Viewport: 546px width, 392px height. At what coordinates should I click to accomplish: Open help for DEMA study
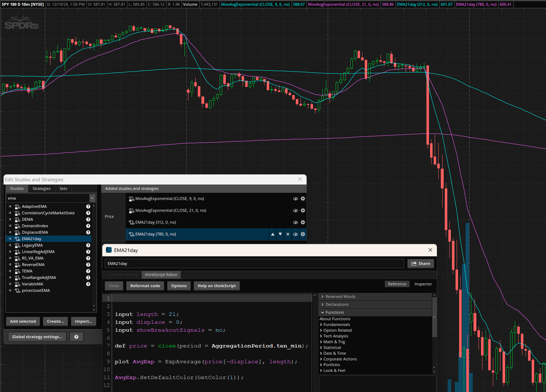coord(89,219)
